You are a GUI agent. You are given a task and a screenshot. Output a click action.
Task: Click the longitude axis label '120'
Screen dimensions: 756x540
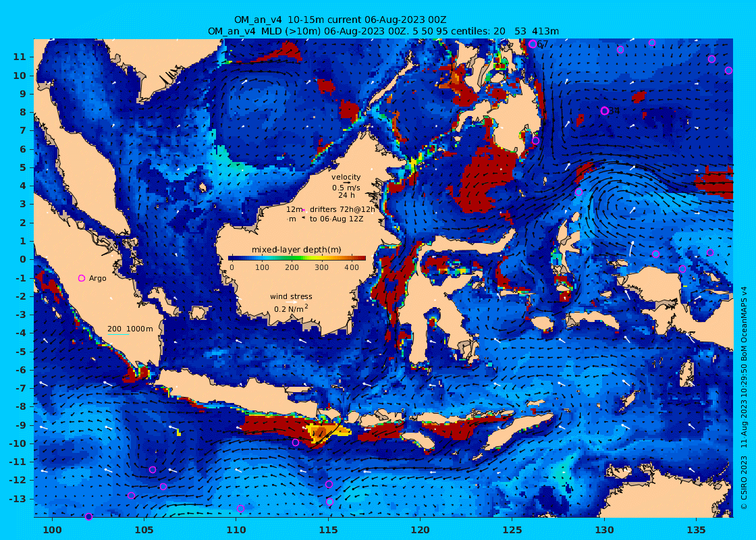[421, 529]
